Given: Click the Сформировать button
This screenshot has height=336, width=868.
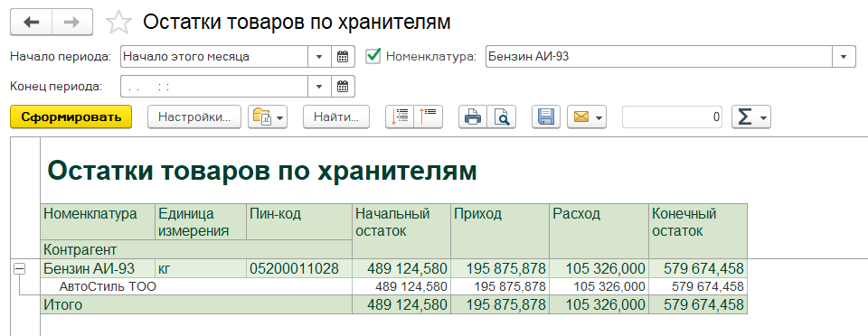Looking at the screenshot, I should [71, 117].
